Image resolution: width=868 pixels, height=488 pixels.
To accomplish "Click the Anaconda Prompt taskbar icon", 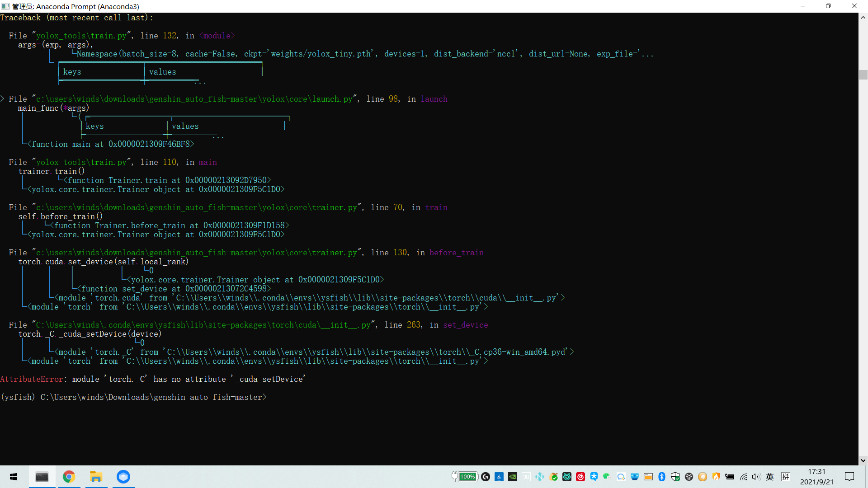I will [42, 477].
